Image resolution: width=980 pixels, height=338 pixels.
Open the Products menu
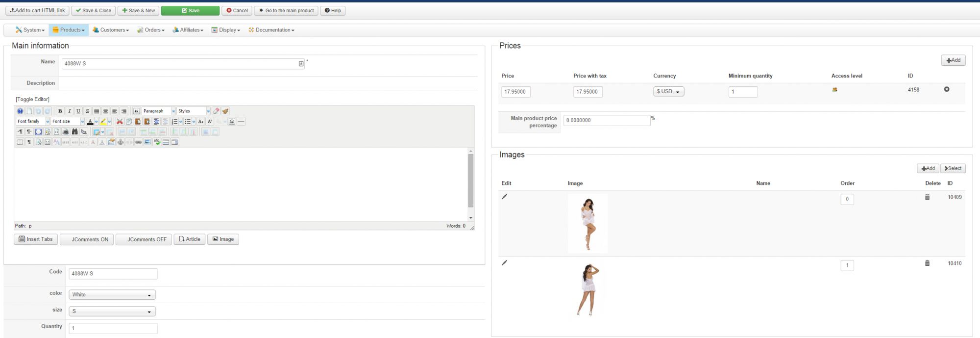69,30
